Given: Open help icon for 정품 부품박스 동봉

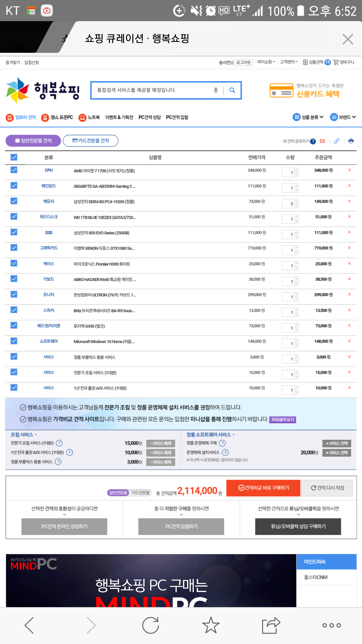Looking at the screenshot, I should (58, 462).
